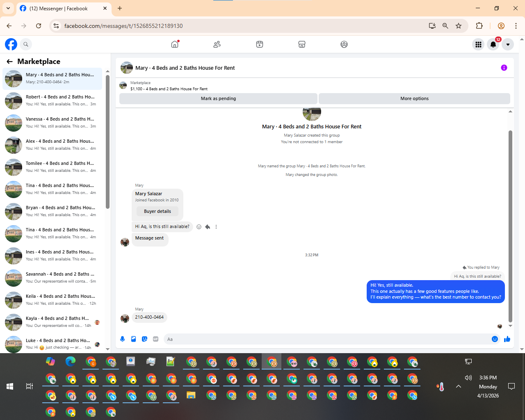Open the tab search dropdown
The image size is (525, 420).
click(x=8, y=8)
